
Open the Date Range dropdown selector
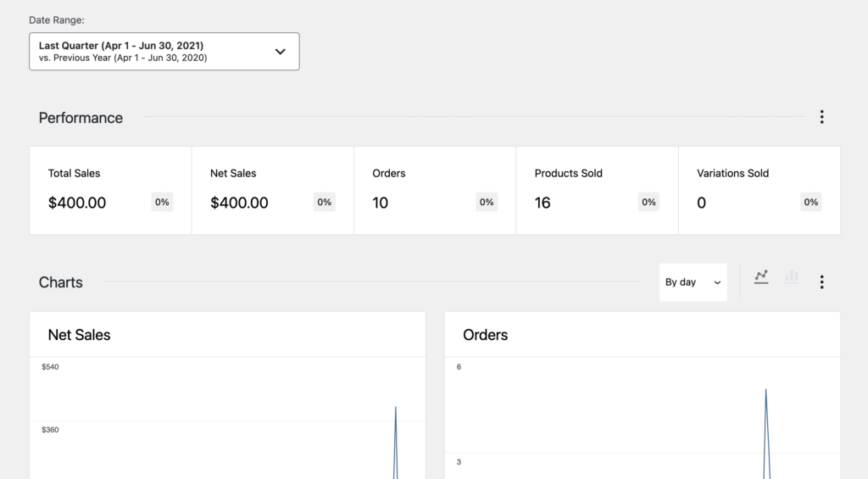[164, 52]
